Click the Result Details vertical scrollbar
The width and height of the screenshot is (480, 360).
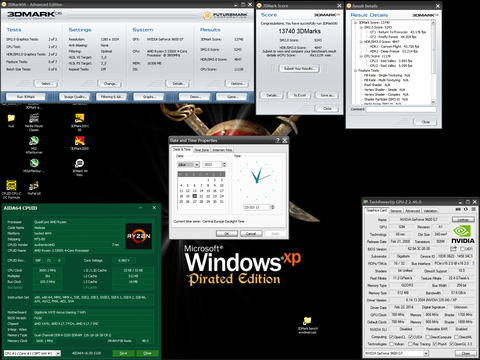433,63
